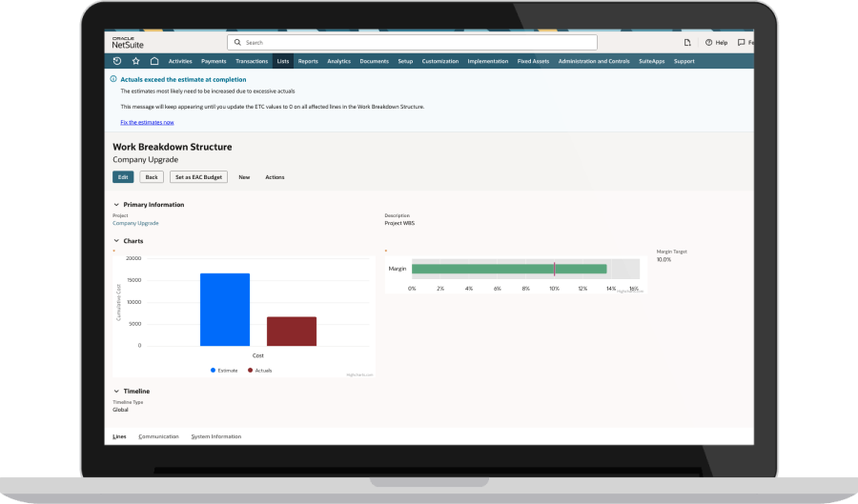
Task: Click the Oracle NetSuite logo
Action: pos(127,42)
